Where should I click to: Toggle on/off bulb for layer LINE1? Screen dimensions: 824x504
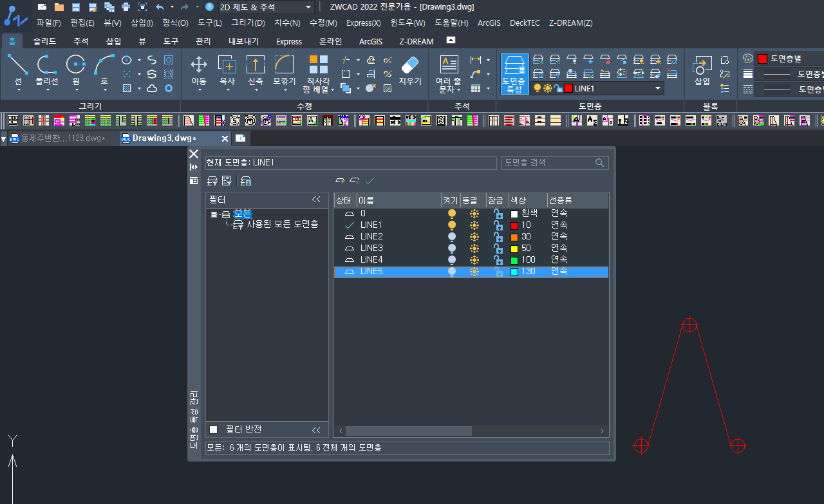tap(452, 225)
